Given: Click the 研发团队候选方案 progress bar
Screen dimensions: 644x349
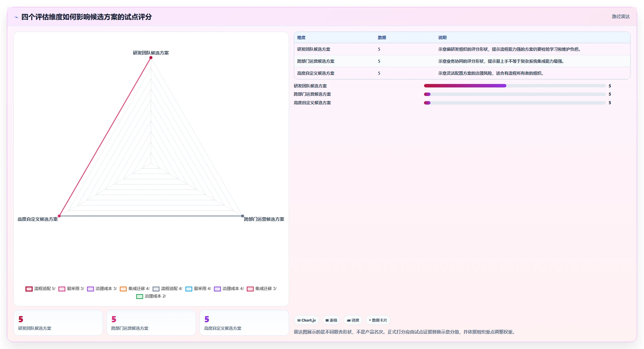Looking at the screenshot, I should 515,86.
